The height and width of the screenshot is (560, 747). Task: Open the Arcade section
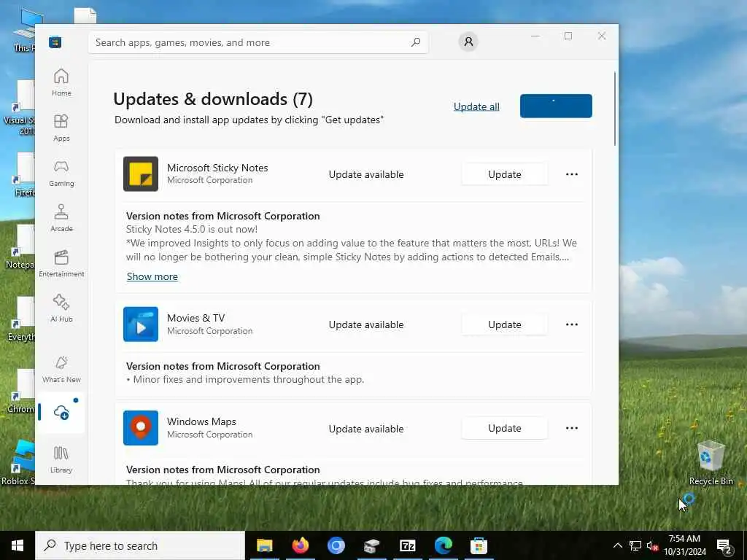(61, 218)
